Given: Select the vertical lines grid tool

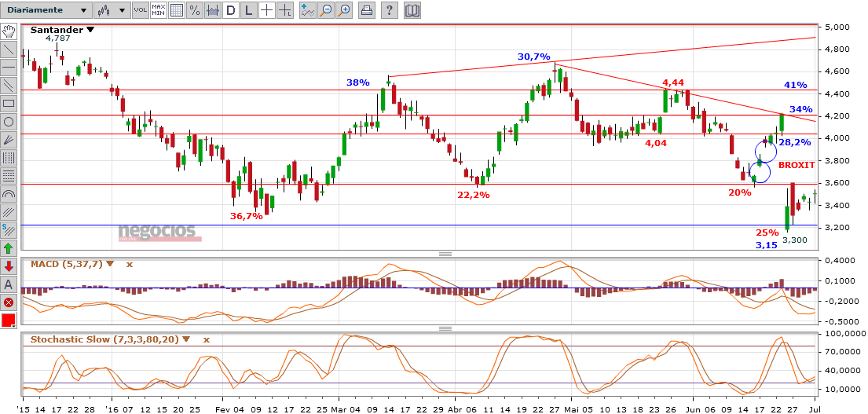Looking at the screenshot, I should click(9, 158).
